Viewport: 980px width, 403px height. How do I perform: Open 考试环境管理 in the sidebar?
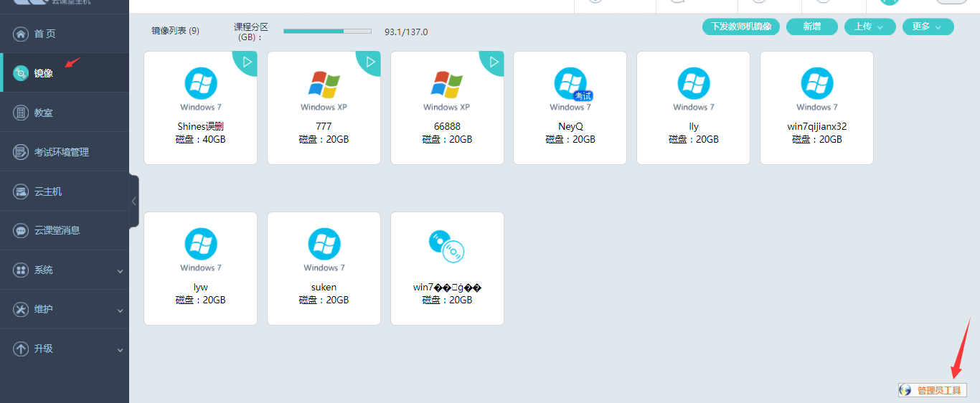tap(65, 152)
